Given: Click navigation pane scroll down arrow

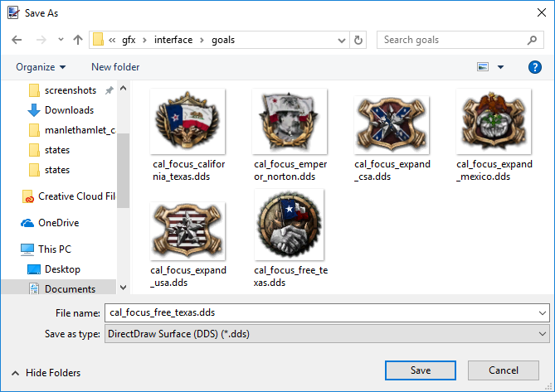Looking at the screenshot, I should [x=123, y=288].
